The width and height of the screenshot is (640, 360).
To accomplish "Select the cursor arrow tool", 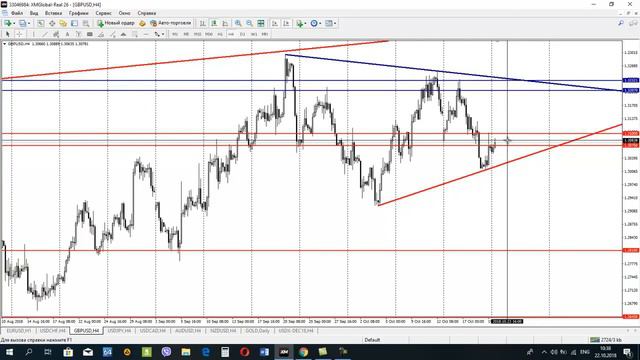I will coord(7,34).
